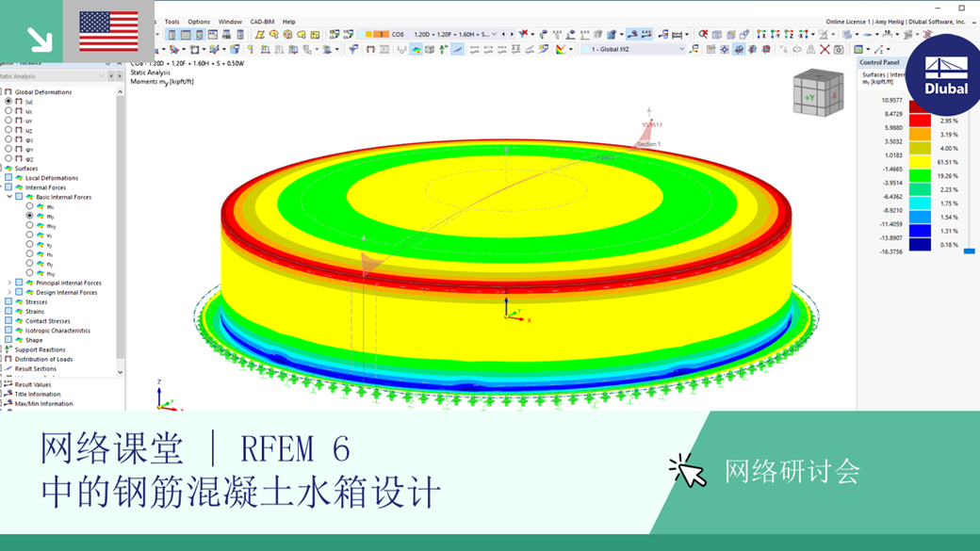
Task: Open the Tools menu
Action: click(x=171, y=22)
